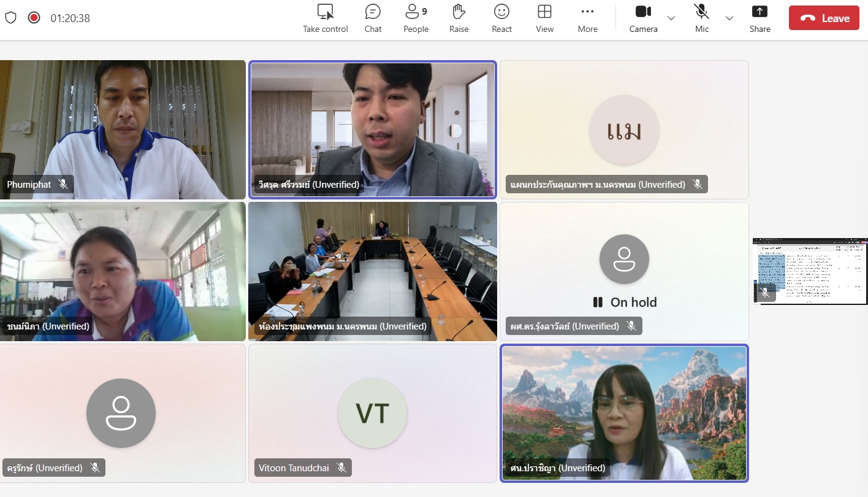Click the Share screen icon

[x=759, y=12]
